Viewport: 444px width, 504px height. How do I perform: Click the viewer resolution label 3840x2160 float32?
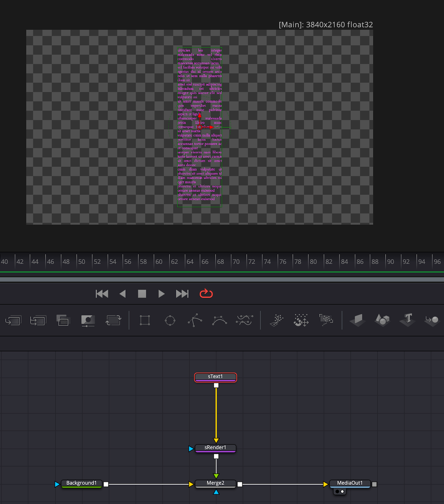pos(326,25)
